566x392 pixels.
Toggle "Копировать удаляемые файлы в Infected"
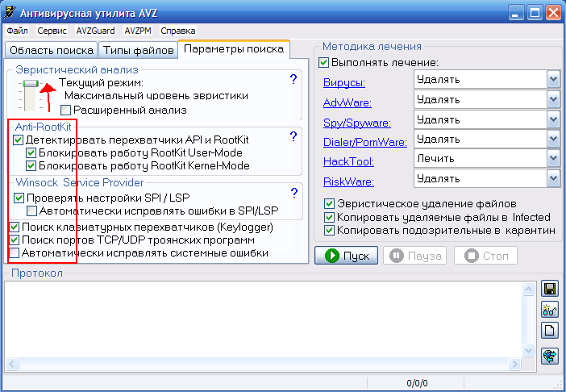(329, 217)
